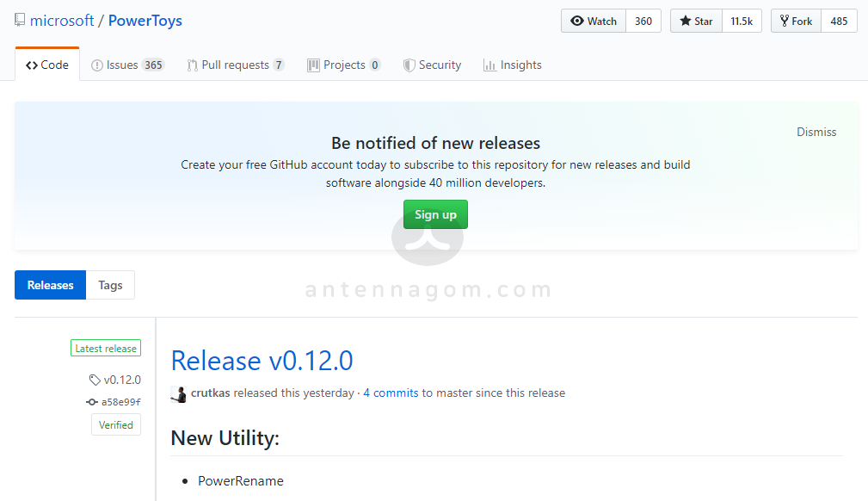Open the 11.5k stargazers count

point(742,21)
